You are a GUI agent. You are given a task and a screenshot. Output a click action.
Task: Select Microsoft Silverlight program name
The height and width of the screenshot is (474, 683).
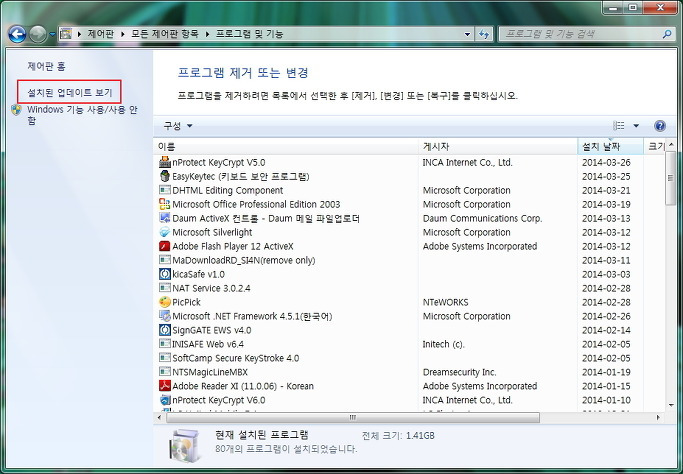click(x=212, y=232)
